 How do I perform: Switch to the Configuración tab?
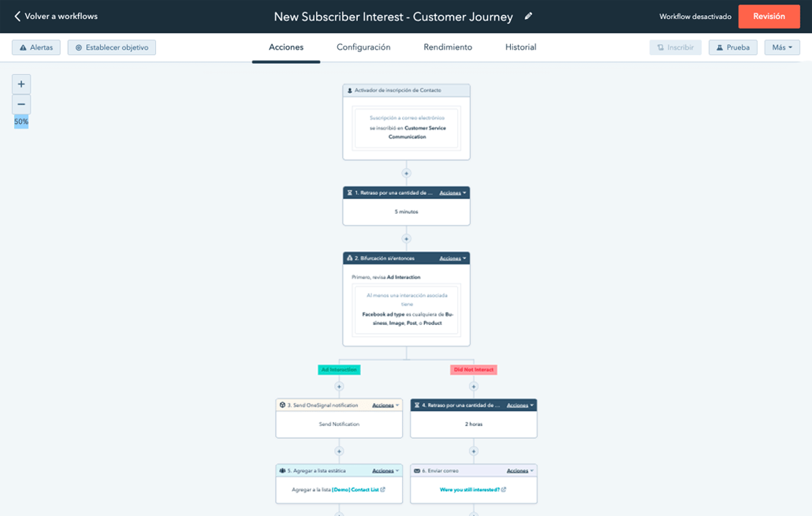click(x=363, y=47)
